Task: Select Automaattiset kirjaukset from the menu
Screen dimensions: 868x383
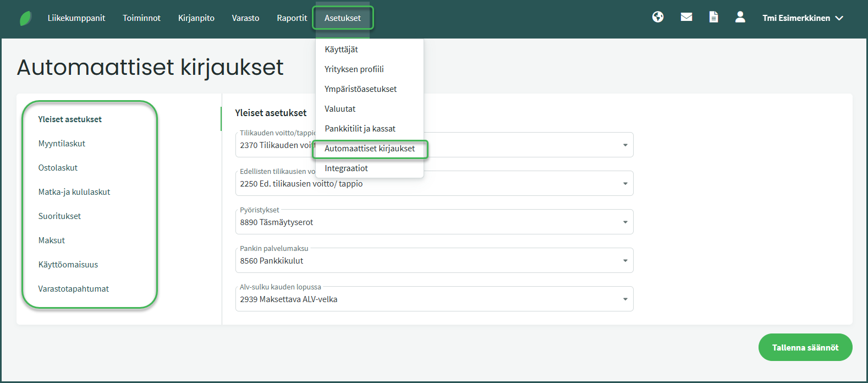Action: click(370, 149)
